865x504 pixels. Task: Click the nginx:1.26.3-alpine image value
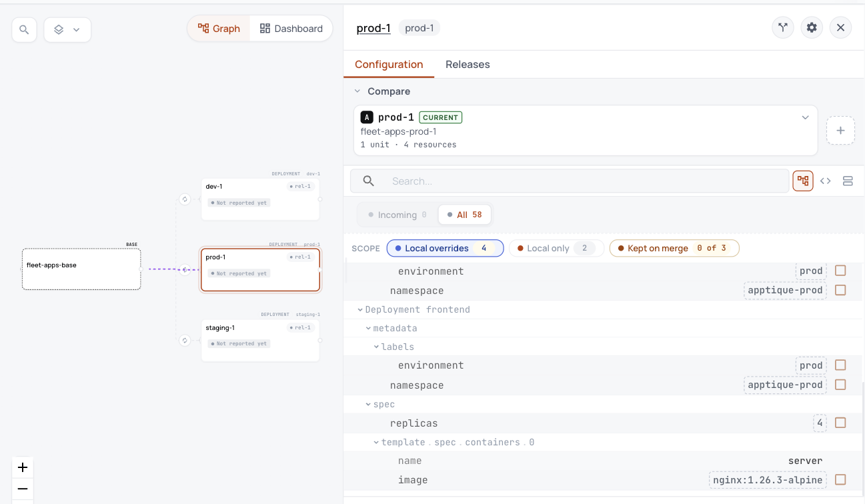[767, 480]
